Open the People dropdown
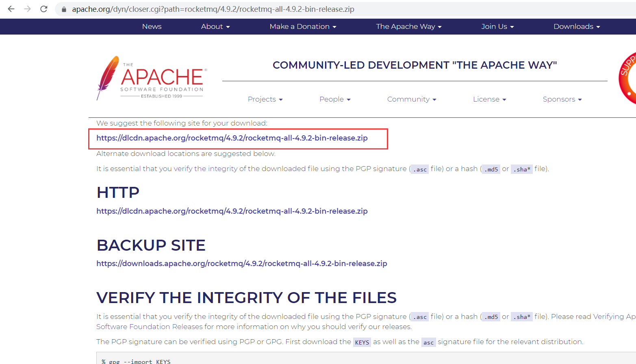Screen dimensions: 636x364 click(x=335, y=99)
